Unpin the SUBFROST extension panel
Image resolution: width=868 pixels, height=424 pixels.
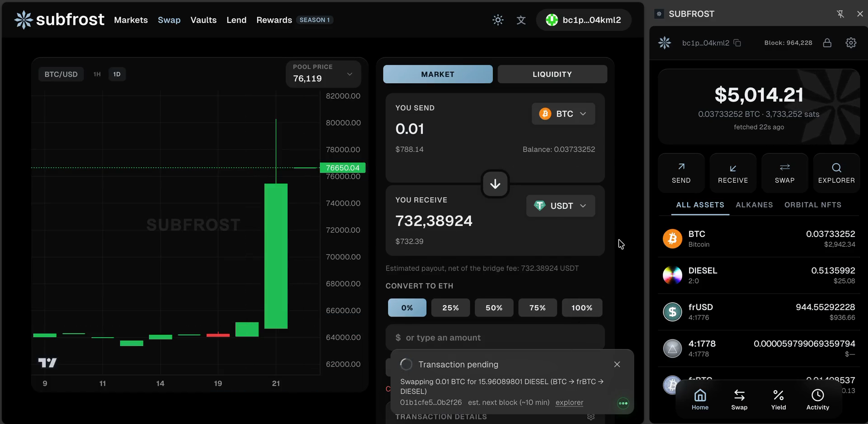[x=840, y=14]
